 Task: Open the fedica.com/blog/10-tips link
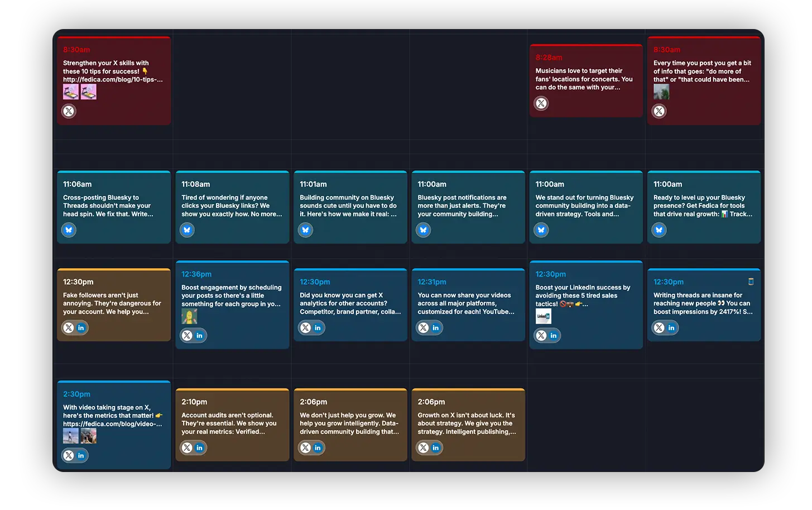(x=113, y=79)
